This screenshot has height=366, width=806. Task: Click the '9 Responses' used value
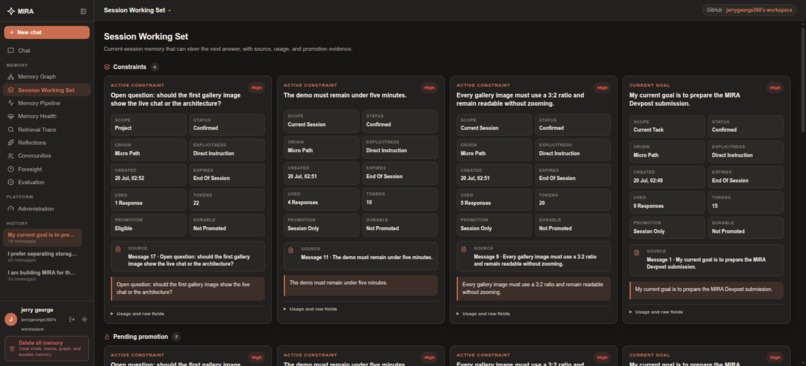tap(648, 206)
